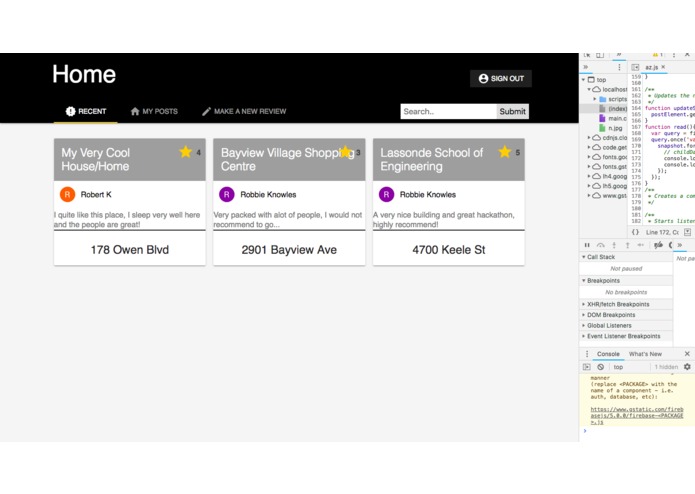Expand the cdnjs.clo domain node

point(589,138)
